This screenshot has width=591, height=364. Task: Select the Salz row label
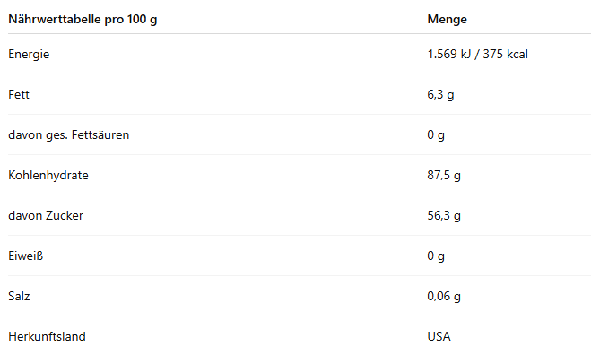pos(20,297)
